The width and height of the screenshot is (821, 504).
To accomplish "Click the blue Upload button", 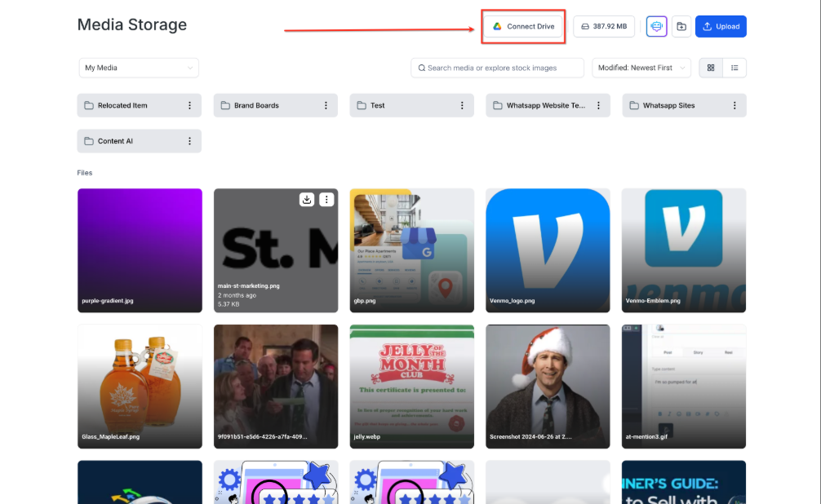I will point(721,26).
